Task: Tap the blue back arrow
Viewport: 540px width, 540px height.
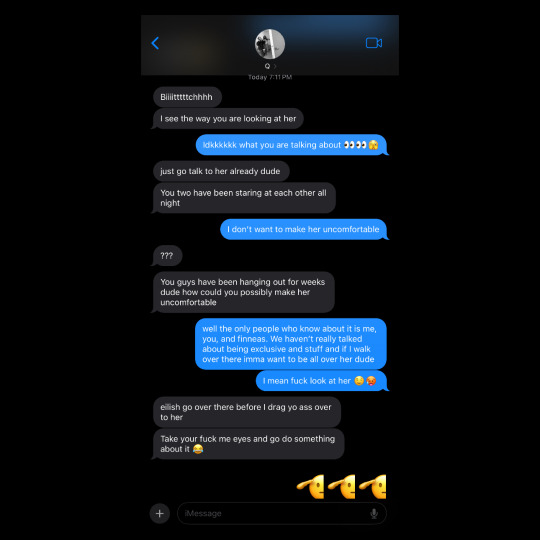Action: (x=155, y=43)
